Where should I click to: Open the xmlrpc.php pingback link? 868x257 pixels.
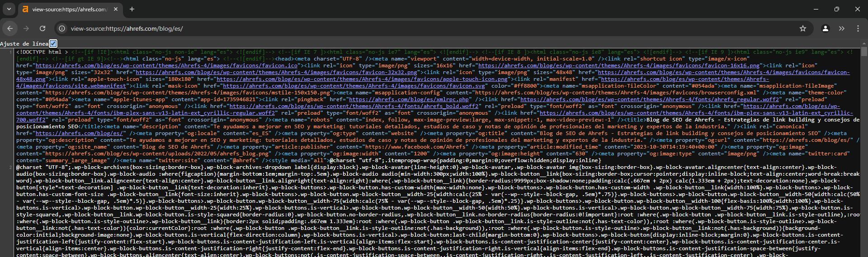pyautogui.click(x=409, y=99)
